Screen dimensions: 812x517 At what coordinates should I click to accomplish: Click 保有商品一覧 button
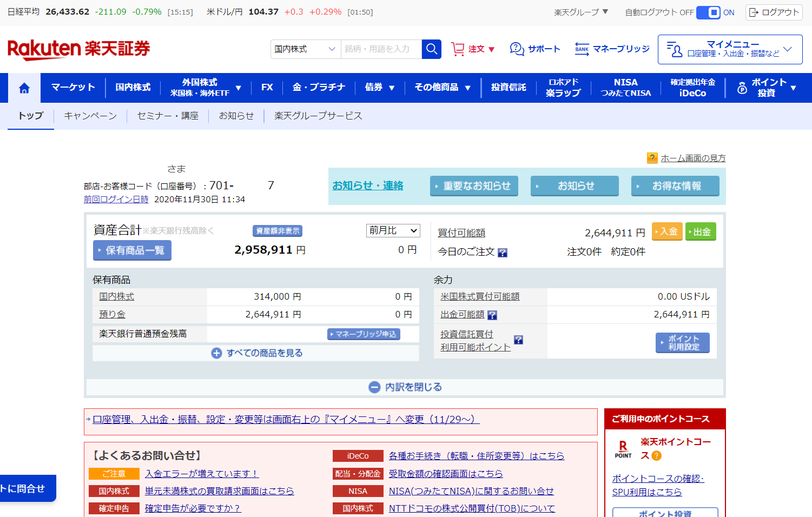[x=132, y=250]
